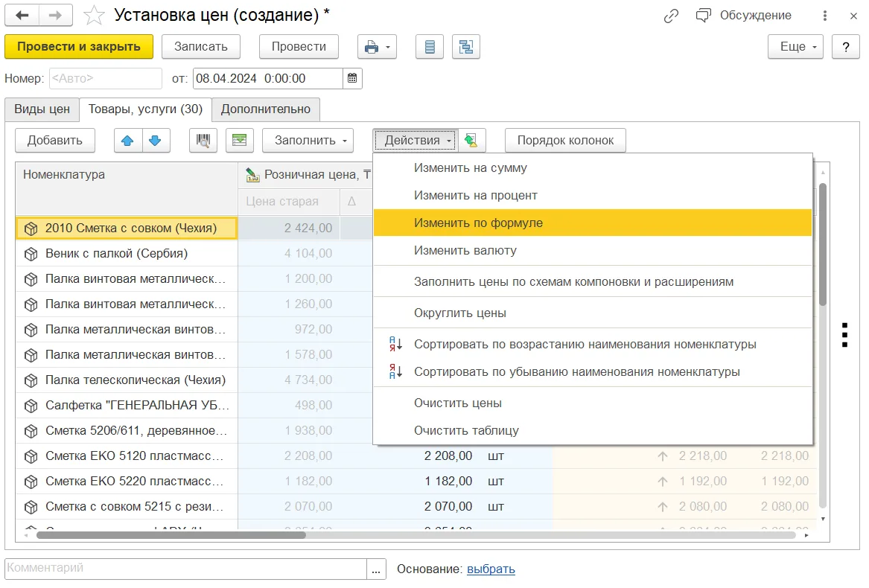Go back with the left arrow
This screenshot has height=588, width=869.
point(22,15)
